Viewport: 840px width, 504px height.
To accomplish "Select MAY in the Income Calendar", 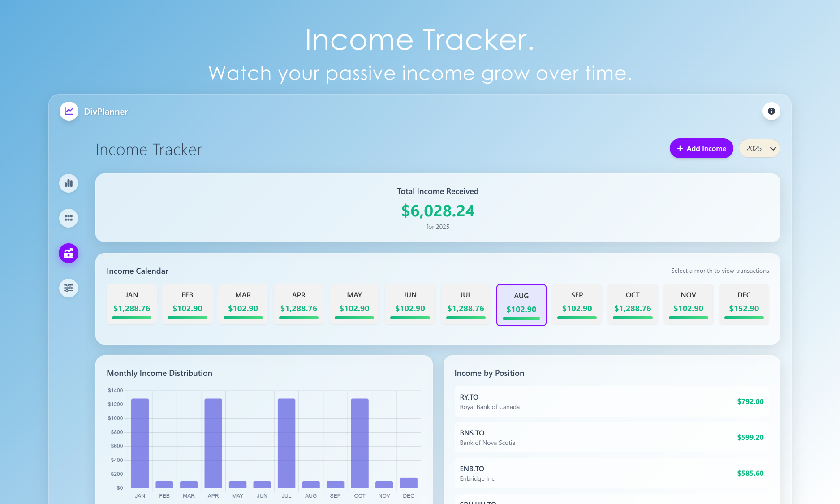I will pos(354,304).
